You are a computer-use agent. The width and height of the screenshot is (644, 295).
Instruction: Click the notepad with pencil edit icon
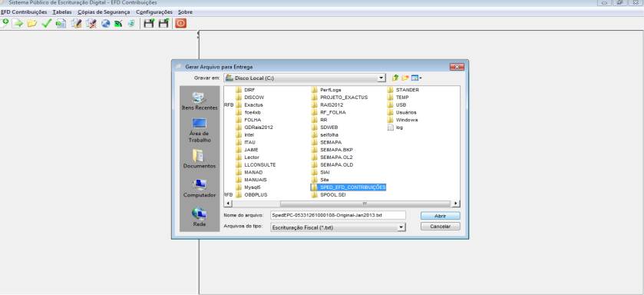coord(77,23)
